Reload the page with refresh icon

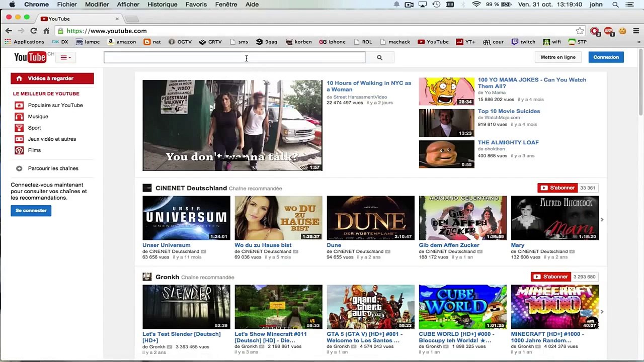point(34,31)
